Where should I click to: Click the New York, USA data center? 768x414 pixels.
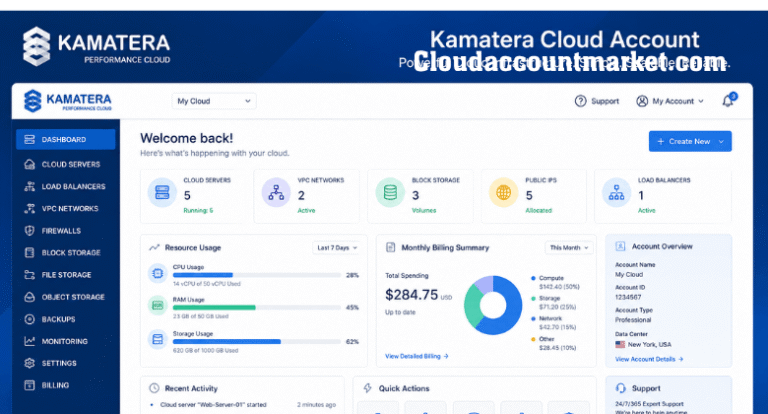pyautogui.click(x=643, y=344)
